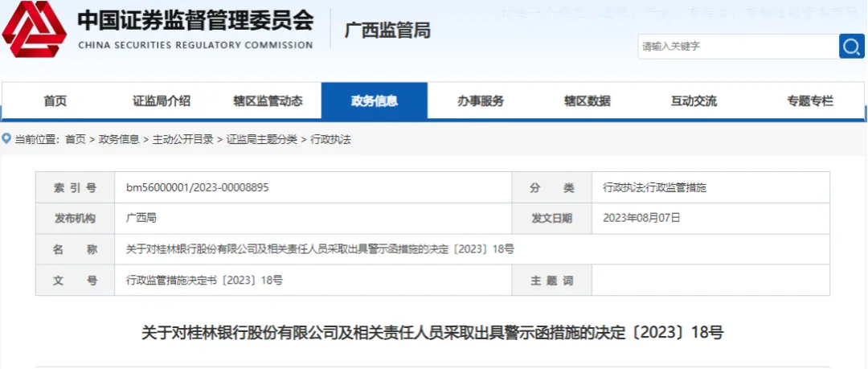
Task: Go to 主动公开目录 in the breadcrumb
Action: click(182, 140)
